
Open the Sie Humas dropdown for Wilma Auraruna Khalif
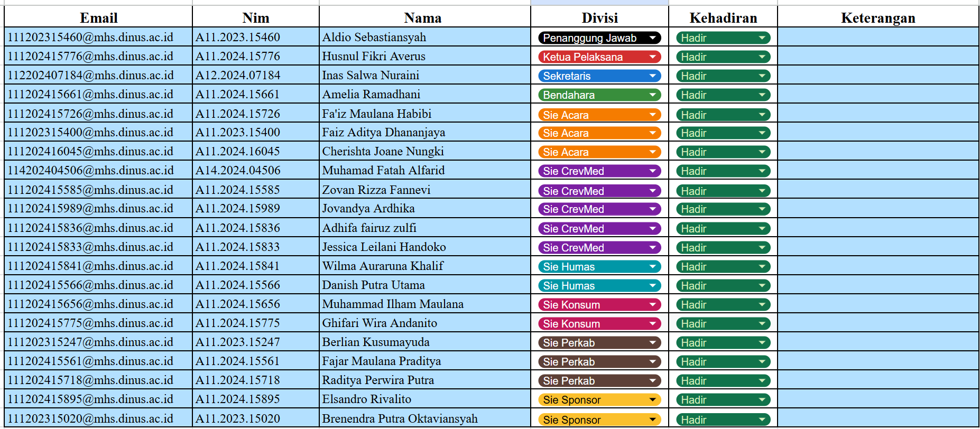tap(599, 267)
